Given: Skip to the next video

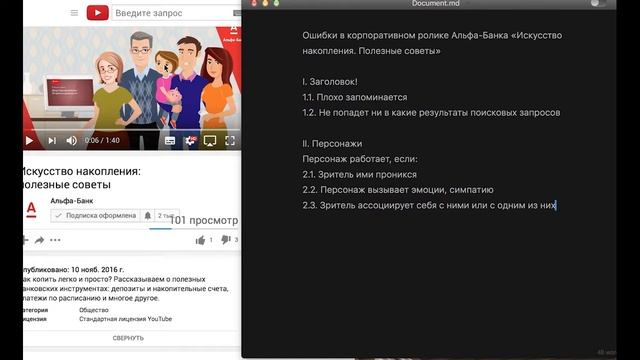Looking at the screenshot, I should point(52,140).
